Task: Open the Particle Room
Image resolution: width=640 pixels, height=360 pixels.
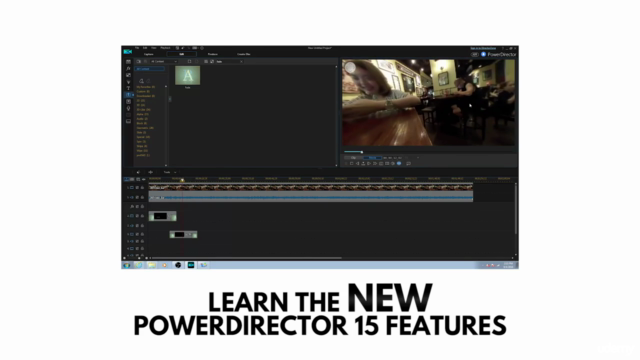Action: click(x=128, y=82)
